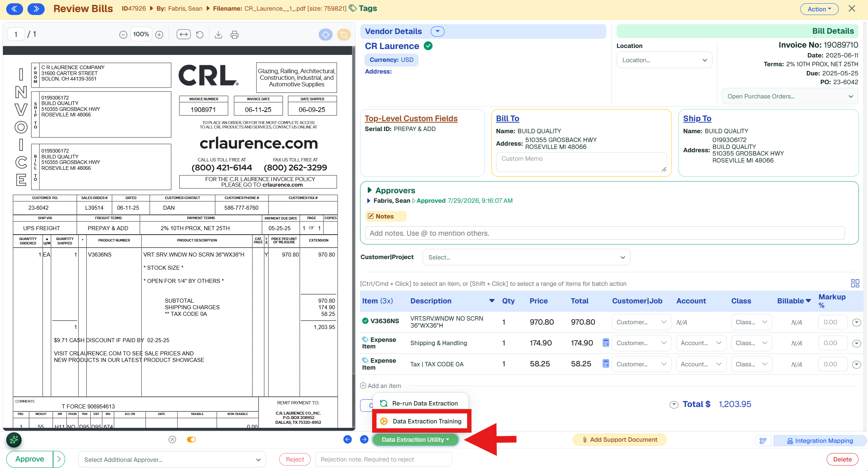This screenshot has height=471, width=868.
Task: Click the Tags icon in the header
Action: (x=353, y=8)
